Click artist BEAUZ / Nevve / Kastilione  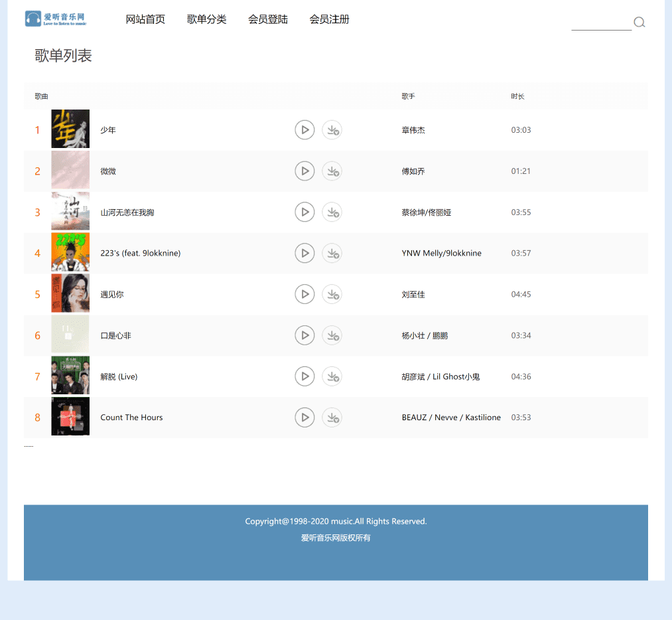tap(451, 417)
